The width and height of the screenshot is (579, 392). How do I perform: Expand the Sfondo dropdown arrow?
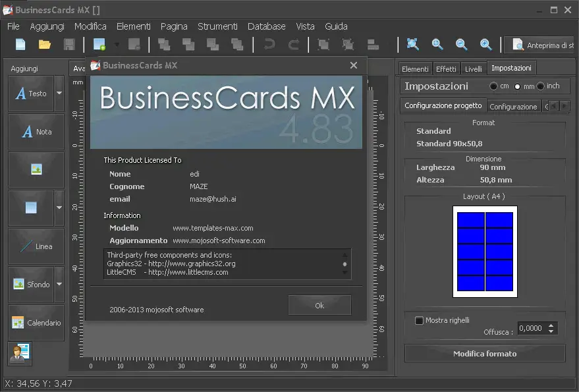click(59, 284)
